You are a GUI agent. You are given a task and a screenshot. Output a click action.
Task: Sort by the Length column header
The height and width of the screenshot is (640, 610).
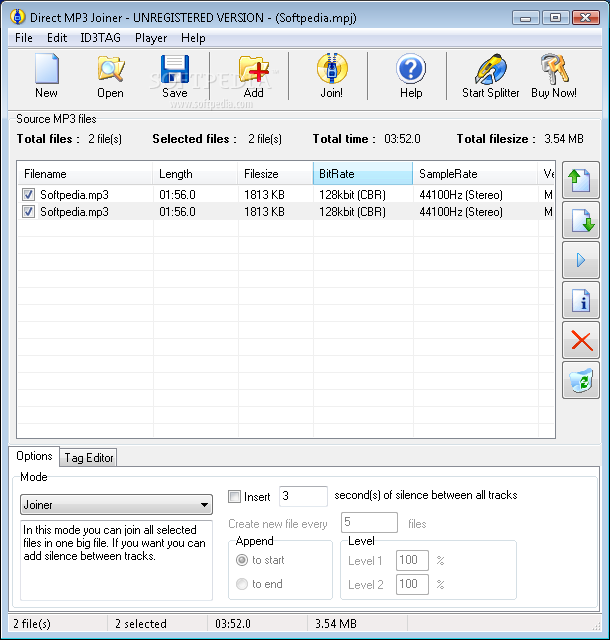(x=195, y=174)
